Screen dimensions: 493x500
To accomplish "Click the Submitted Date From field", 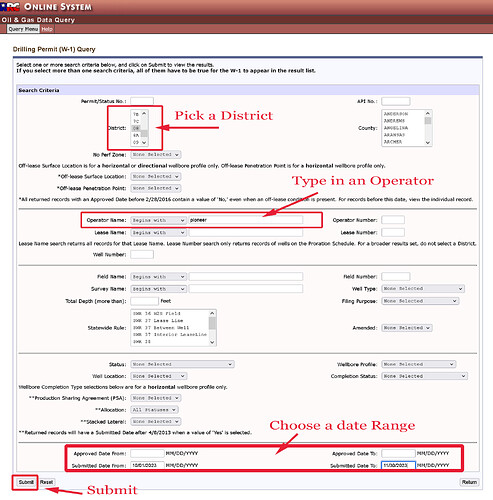I will click(147, 465).
